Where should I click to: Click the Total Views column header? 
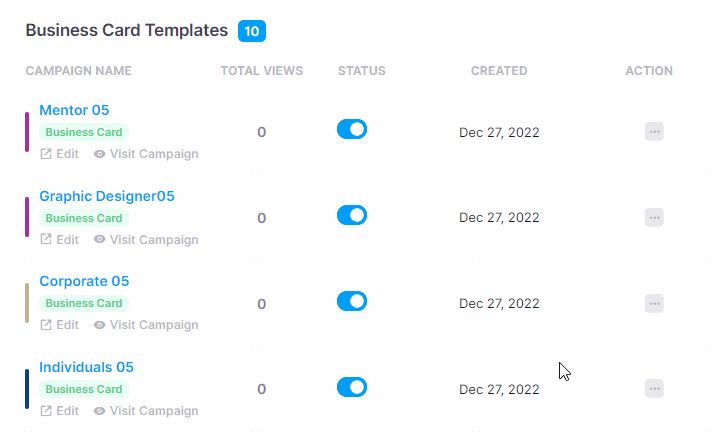(x=262, y=71)
